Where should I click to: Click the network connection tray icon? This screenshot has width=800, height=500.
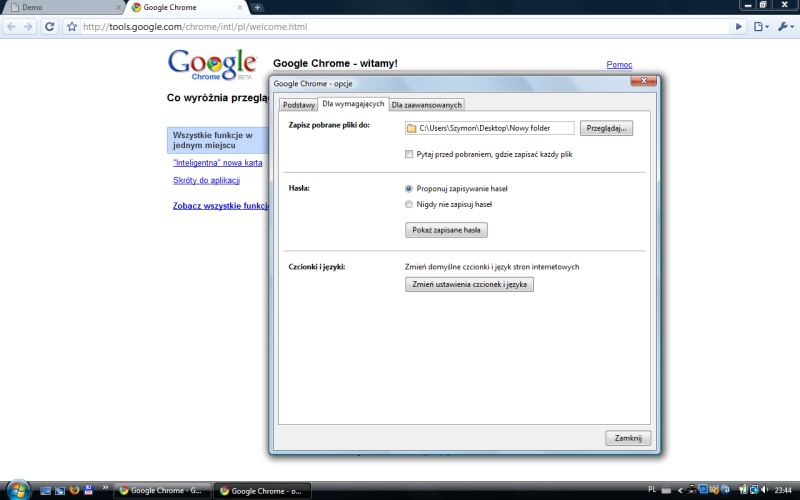coord(754,490)
